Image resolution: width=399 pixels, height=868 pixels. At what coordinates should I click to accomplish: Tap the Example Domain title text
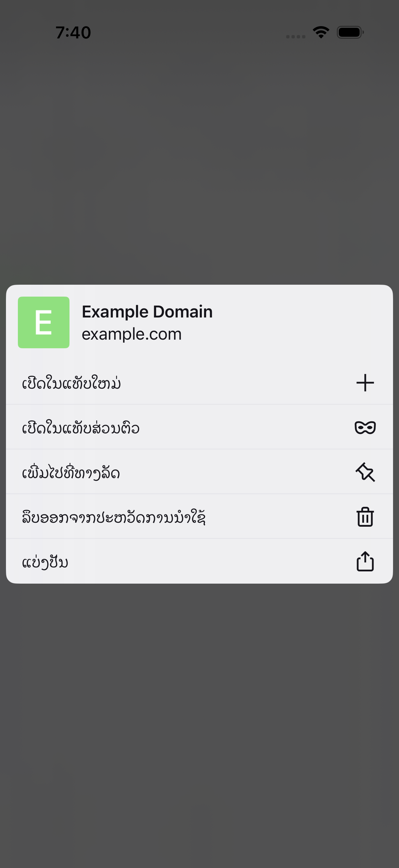147,312
